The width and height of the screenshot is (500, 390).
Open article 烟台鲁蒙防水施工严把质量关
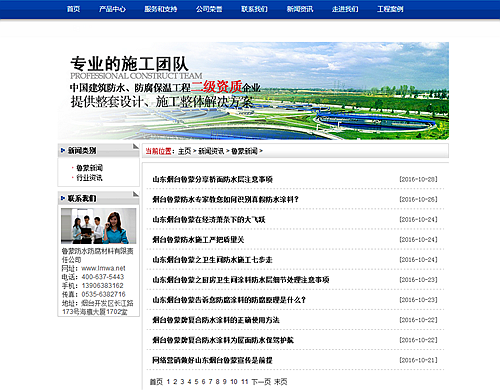(x=198, y=239)
